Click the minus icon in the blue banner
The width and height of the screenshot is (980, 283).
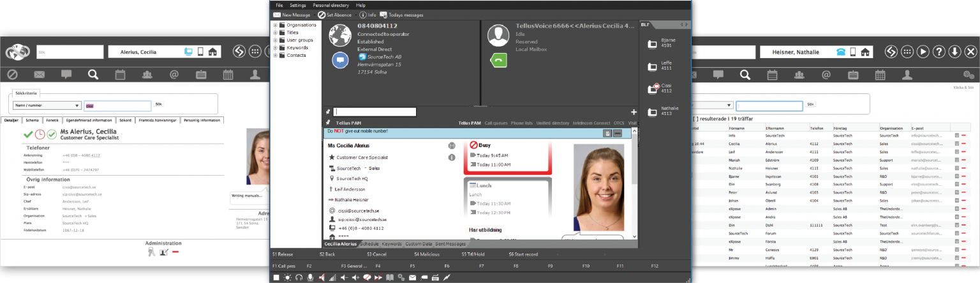[x=617, y=133]
